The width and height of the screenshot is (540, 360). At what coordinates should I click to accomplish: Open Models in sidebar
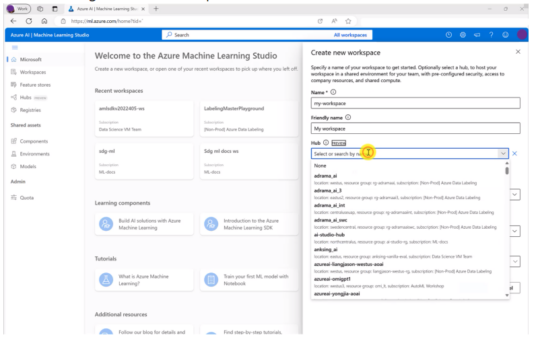tap(28, 166)
